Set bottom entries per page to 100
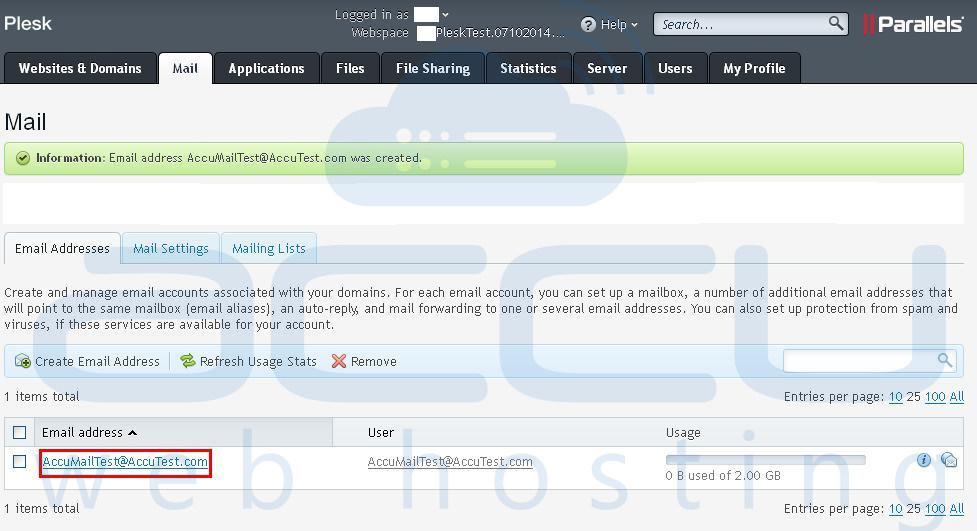This screenshot has width=977, height=531. 935,509
